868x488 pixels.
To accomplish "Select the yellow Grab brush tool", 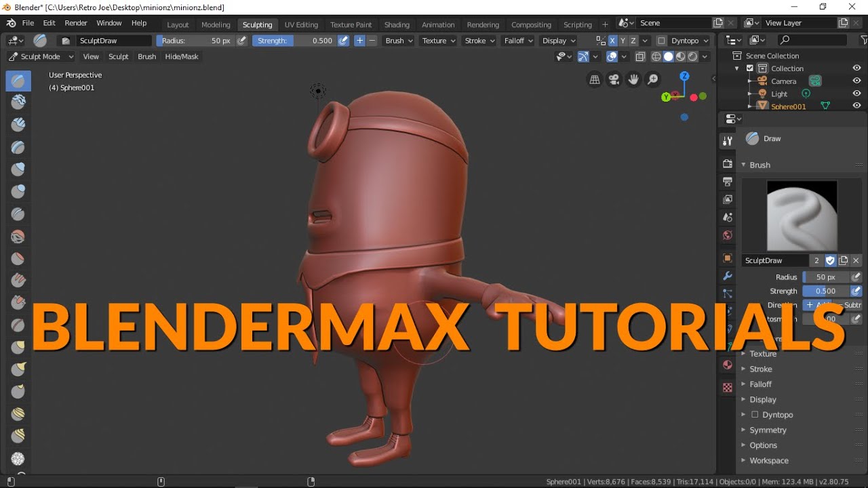I will [x=18, y=347].
